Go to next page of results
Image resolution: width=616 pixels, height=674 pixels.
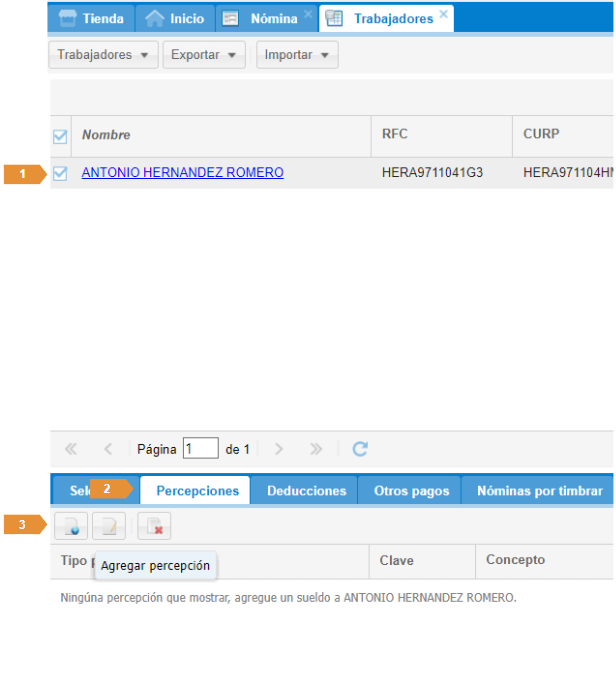pos(280,449)
